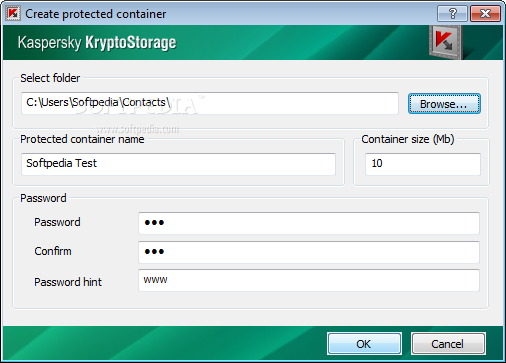Click the 'Create protected container' window title
The image size is (506, 363).
(96, 14)
